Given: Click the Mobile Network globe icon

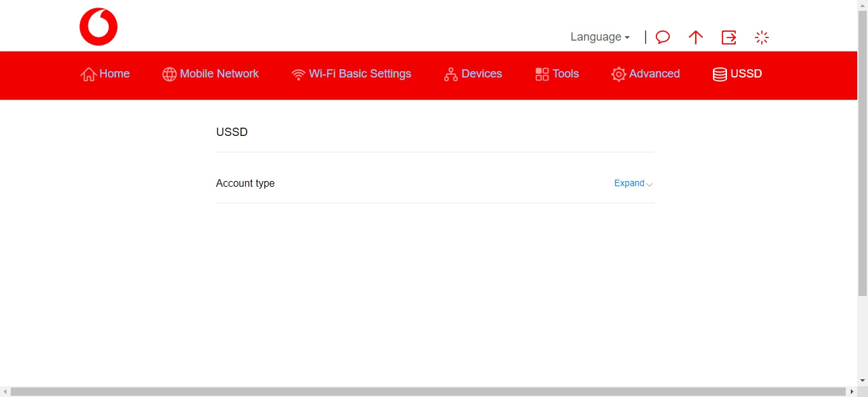Looking at the screenshot, I should (x=169, y=74).
